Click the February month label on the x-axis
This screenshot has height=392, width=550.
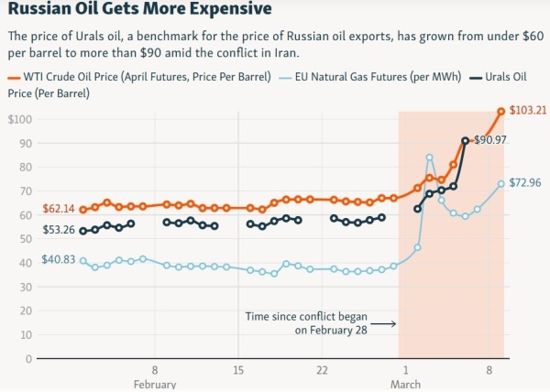pyautogui.click(x=154, y=385)
